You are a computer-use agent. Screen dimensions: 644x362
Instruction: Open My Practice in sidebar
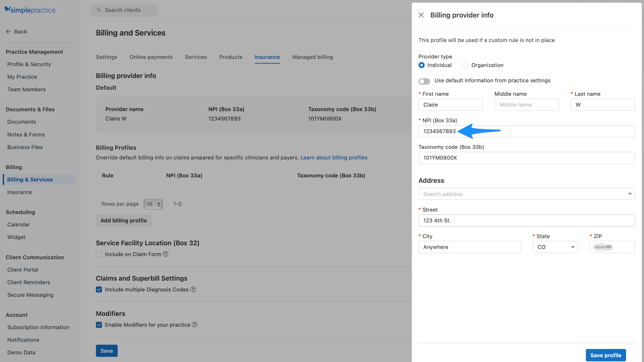tap(22, 77)
